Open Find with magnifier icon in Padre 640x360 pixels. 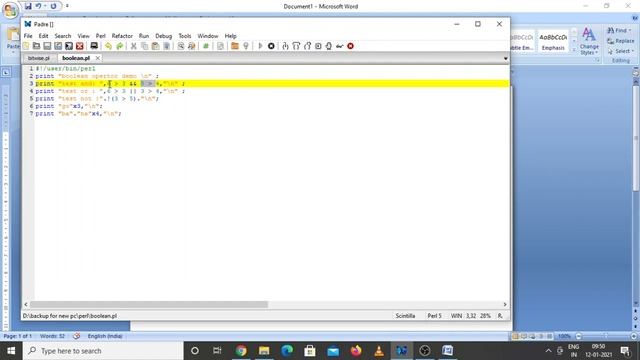pyautogui.click(x=180, y=46)
